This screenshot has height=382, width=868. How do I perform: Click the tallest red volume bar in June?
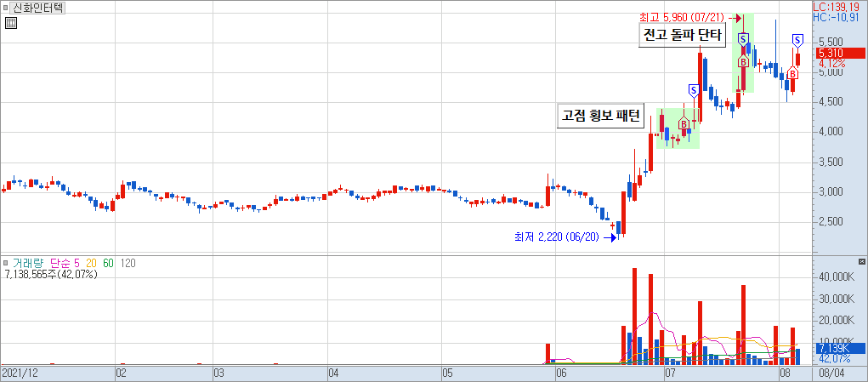(x=634, y=316)
